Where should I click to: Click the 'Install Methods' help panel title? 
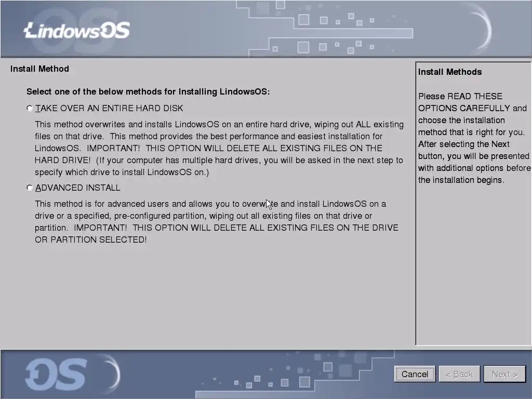(450, 72)
